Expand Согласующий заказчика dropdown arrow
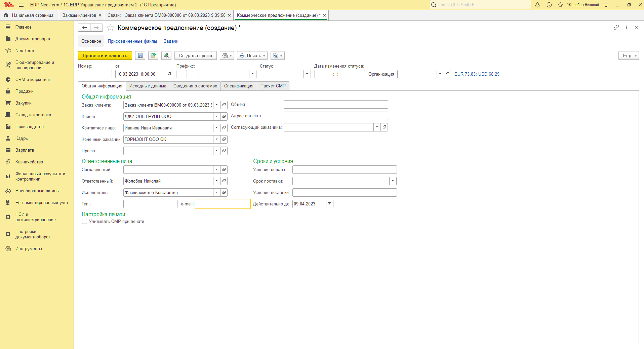The height and width of the screenshot is (349, 644). [377, 127]
